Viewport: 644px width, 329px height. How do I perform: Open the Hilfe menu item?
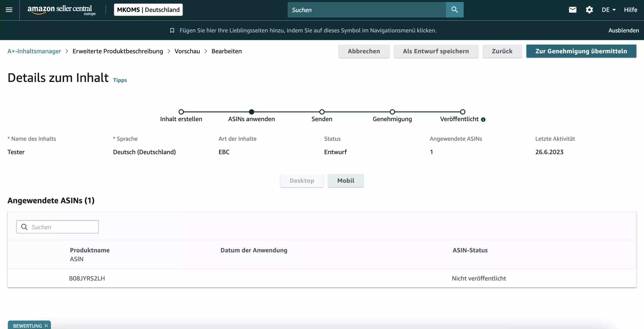[x=630, y=10]
